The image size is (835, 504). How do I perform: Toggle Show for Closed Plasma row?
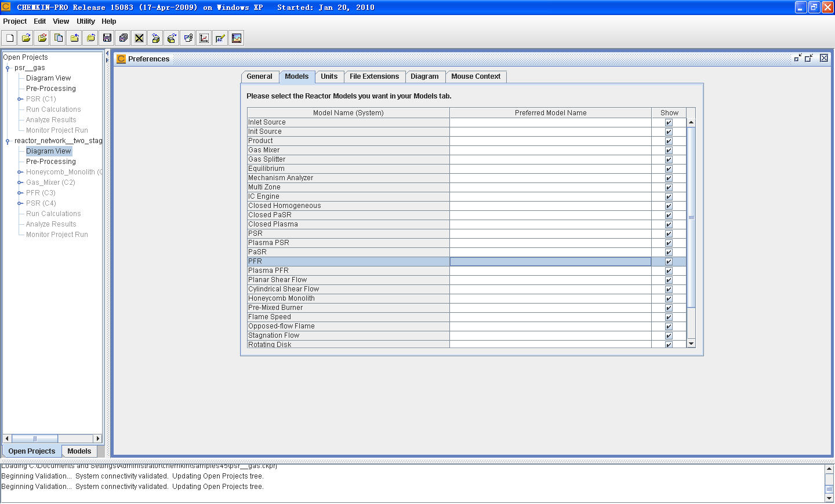pos(669,224)
